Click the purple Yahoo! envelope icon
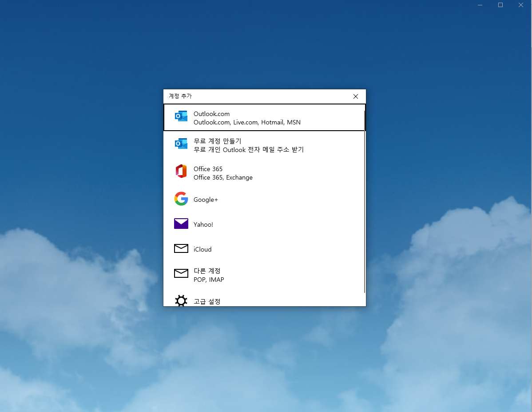 coord(181,224)
